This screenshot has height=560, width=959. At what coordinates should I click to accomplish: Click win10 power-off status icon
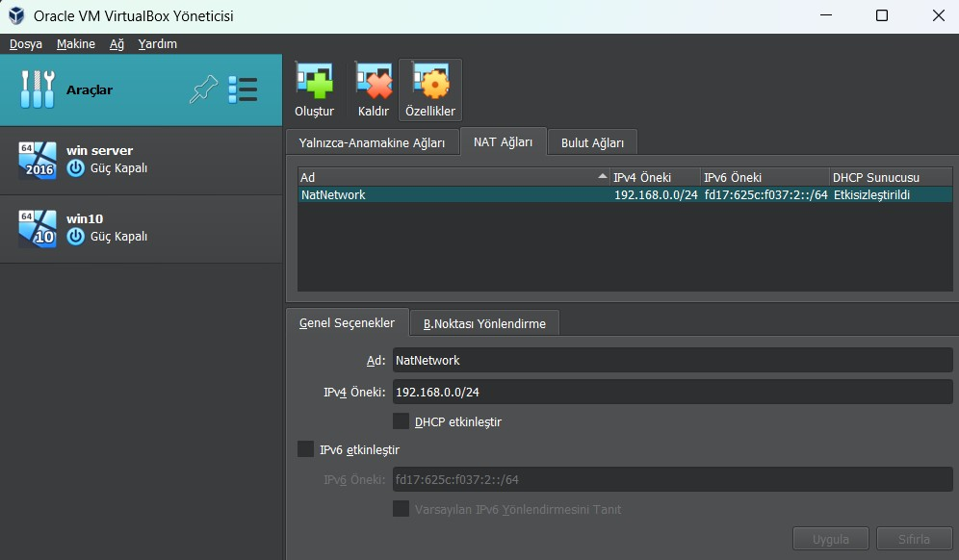coord(76,237)
